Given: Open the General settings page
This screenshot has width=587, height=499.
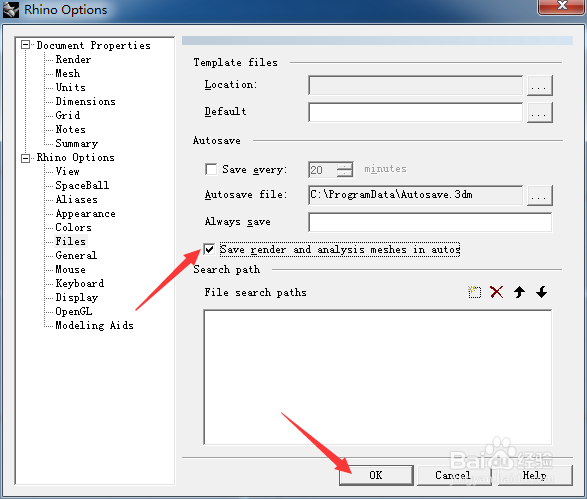Looking at the screenshot, I should tap(76, 255).
